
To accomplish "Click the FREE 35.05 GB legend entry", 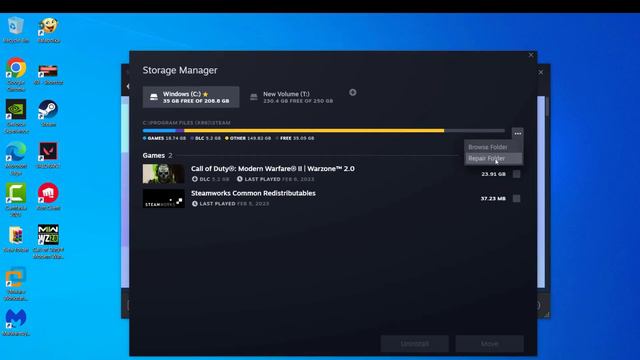I will coord(295,138).
